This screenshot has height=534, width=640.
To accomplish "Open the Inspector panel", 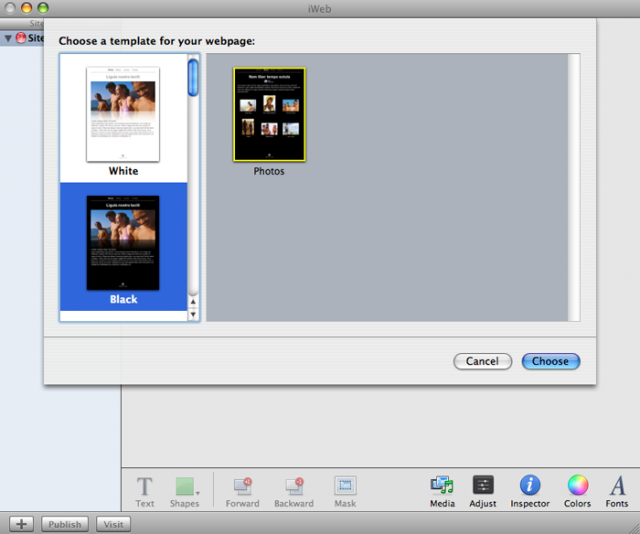I will [x=530, y=492].
